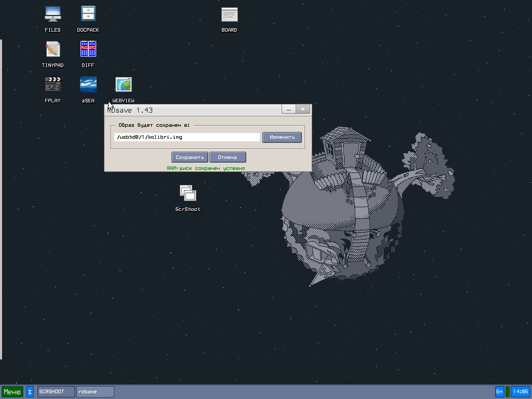Click the blue arrow icon beside Меню
Viewport: 532px width, 399px height.
click(30, 392)
